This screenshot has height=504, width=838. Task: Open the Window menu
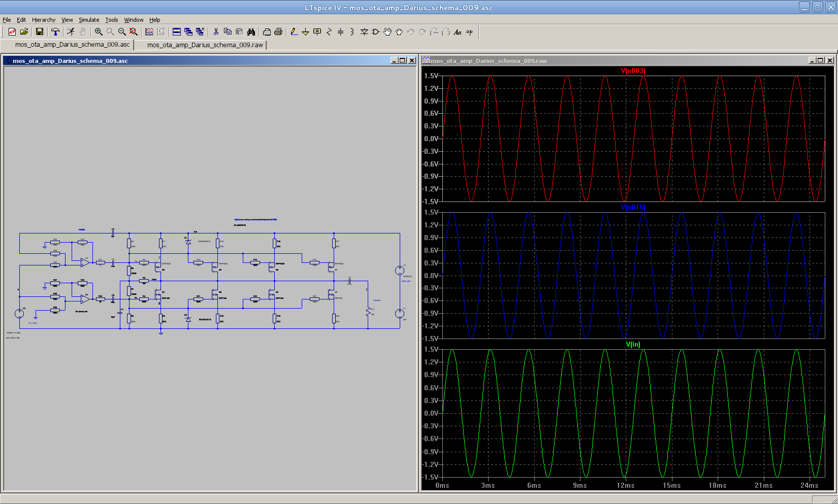134,20
